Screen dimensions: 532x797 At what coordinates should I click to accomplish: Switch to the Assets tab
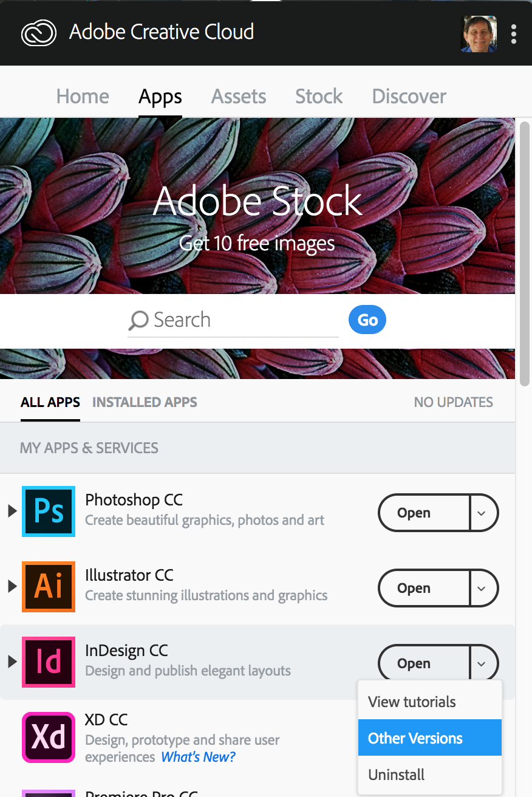click(x=239, y=97)
